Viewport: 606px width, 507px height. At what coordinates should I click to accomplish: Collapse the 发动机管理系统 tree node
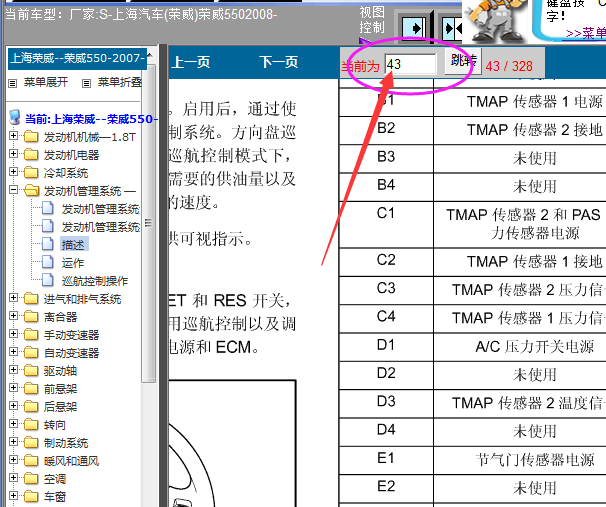[14, 190]
